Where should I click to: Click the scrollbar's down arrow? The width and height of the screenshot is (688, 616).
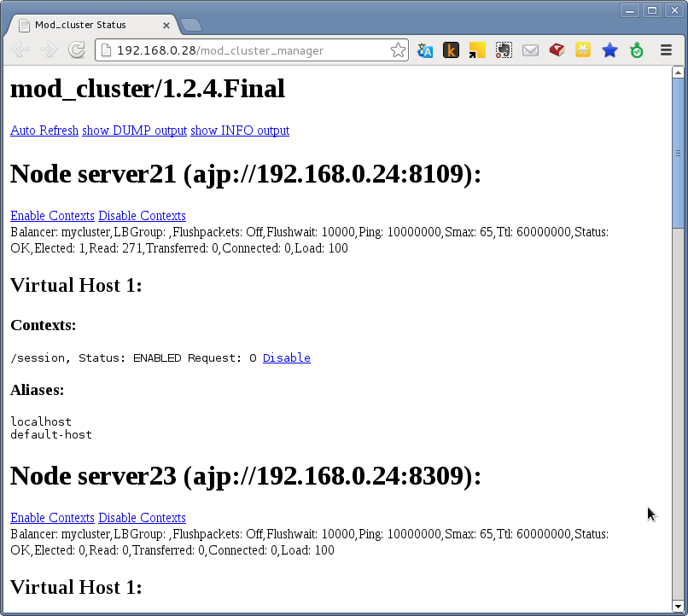pos(679,607)
